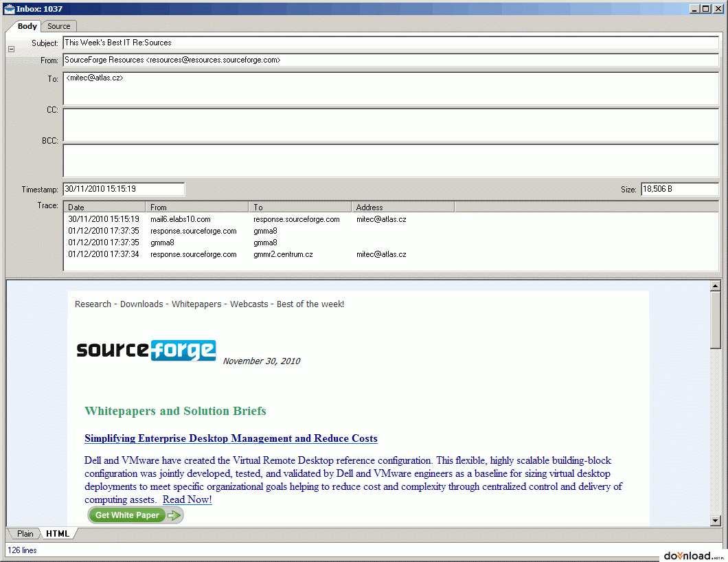Viewport: 728px width, 562px height.
Task: Click gmmr2.centrum.cz in trace list
Action: (x=283, y=254)
